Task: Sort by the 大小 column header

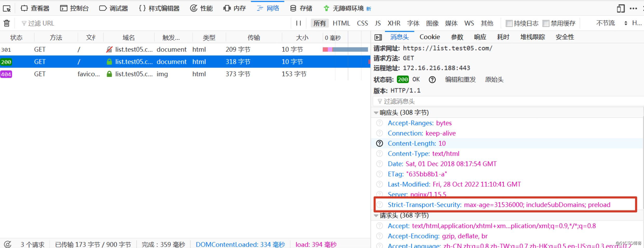Action: [x=302, y=37]
